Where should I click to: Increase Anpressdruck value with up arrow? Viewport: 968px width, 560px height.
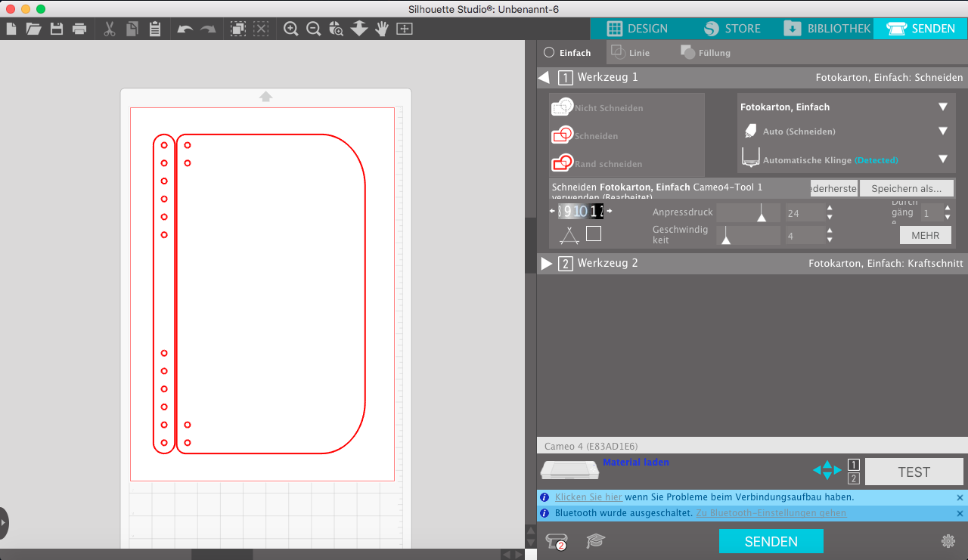point(830,209)
